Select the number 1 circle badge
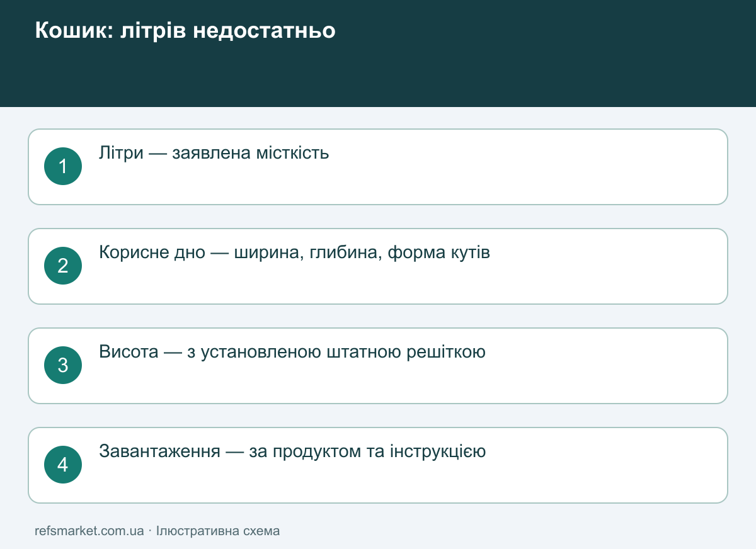Viewport: 756px width, 549px height. pos(63,166)
